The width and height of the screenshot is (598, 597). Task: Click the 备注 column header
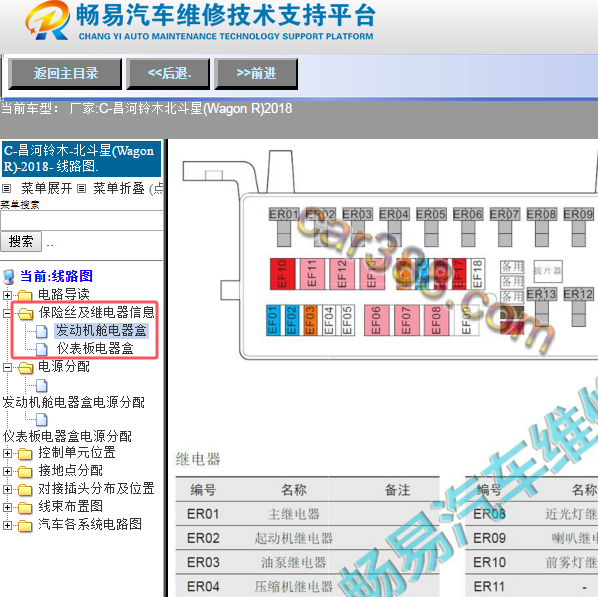397,490
